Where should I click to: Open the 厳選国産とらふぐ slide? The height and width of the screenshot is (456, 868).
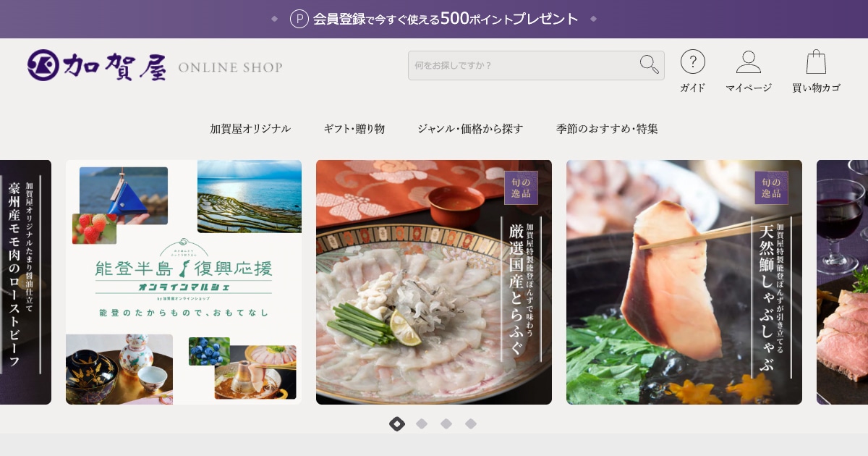tap(434, 282)
